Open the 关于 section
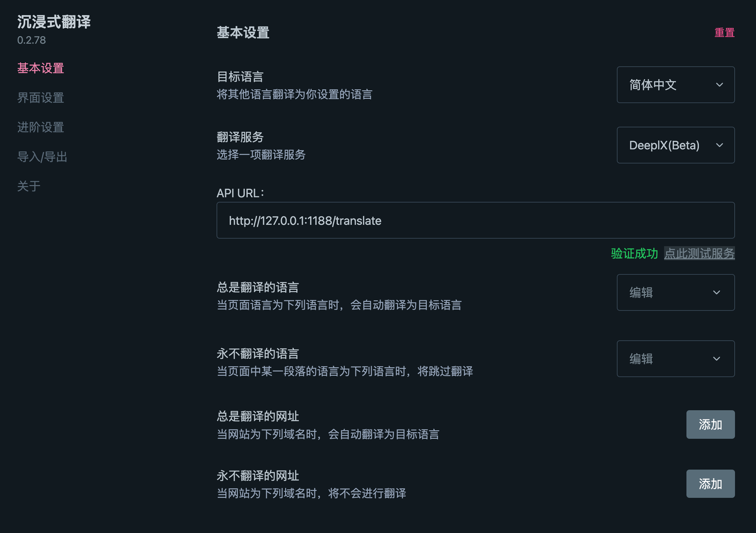Image resolution: width=756 pixels, height=533 pixels. point(29,186)
